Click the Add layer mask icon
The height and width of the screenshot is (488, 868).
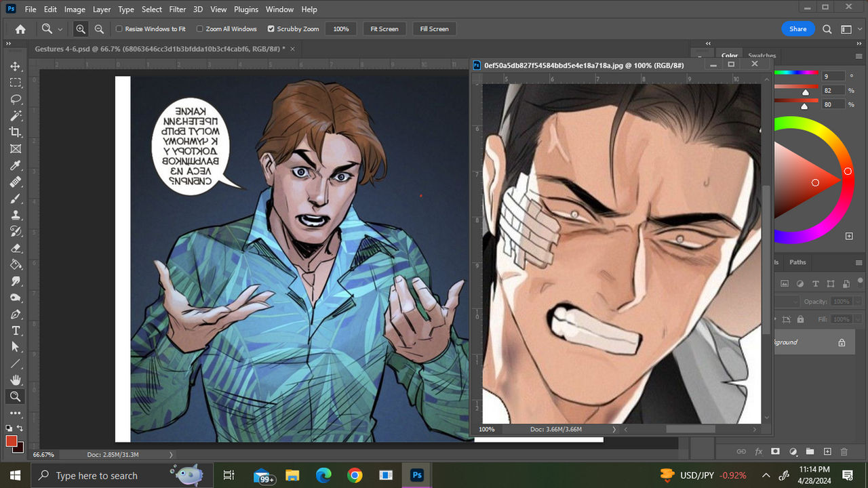(x=775, y=451)
